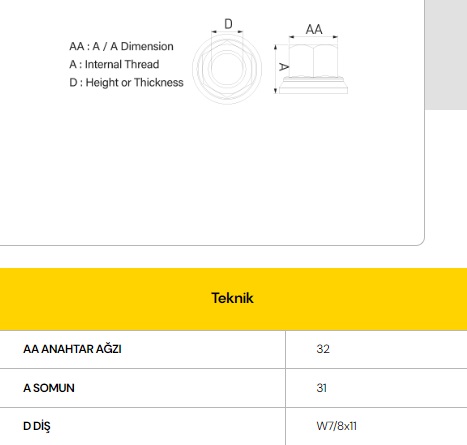Image resolution: width=467 pixels, height=445 pixels.
Task: Click the empty white area below the diagram
Action: (212, 173)
